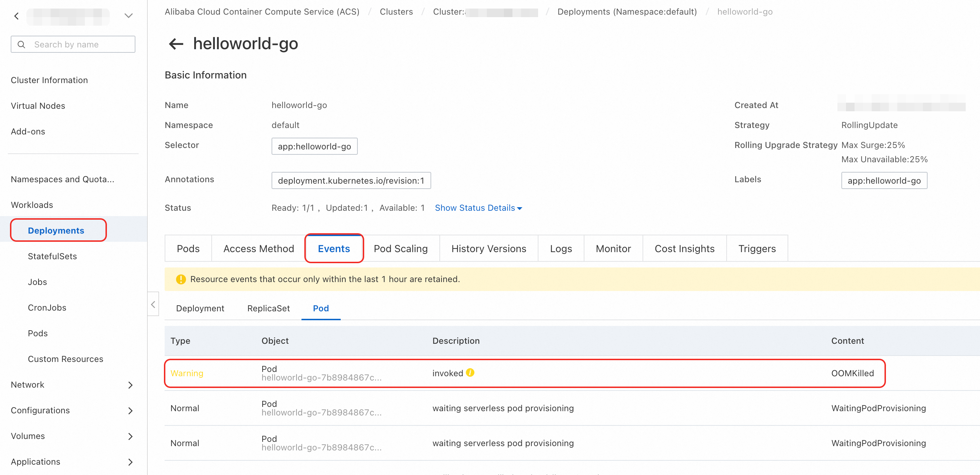Screen dimensions: 980x475
Task: Open StatefulSets in the sidebar
Action: pos(52,256)
